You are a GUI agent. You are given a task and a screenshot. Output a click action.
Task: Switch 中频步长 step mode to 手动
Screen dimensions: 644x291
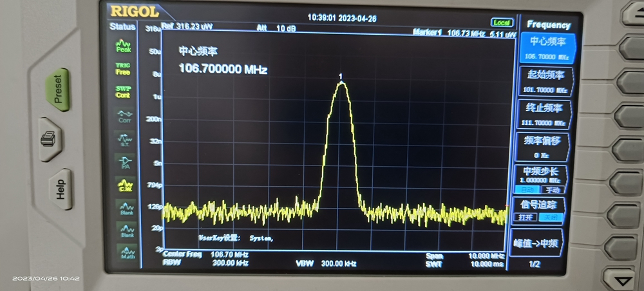click(553, 190)
